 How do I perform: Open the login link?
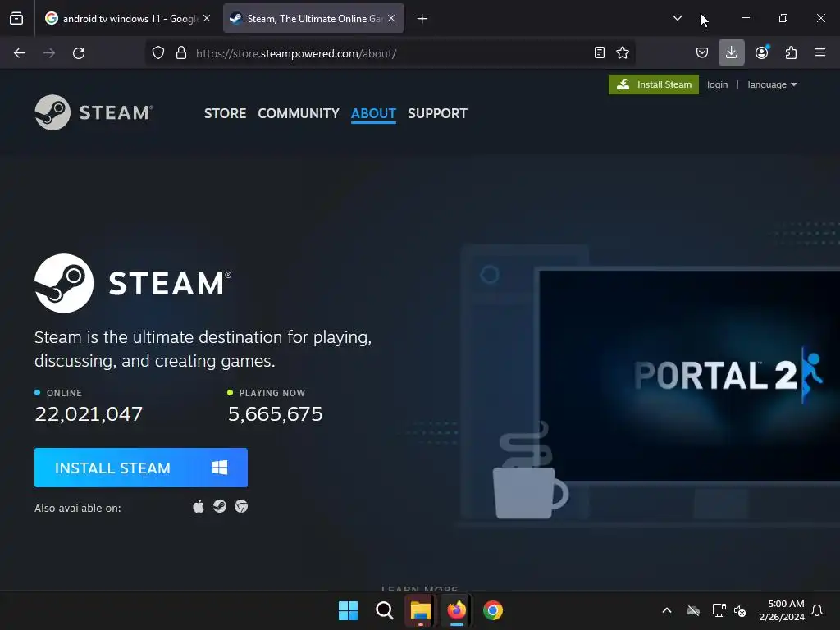(717, 84)
